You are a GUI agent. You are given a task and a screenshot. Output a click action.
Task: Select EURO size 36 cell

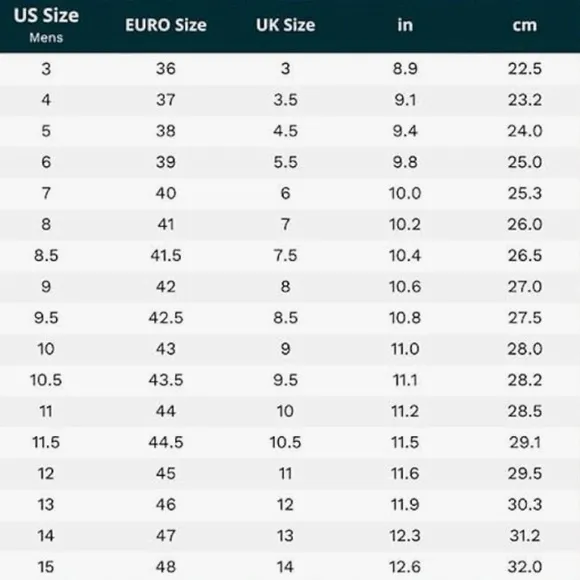(x=166, y=68)
